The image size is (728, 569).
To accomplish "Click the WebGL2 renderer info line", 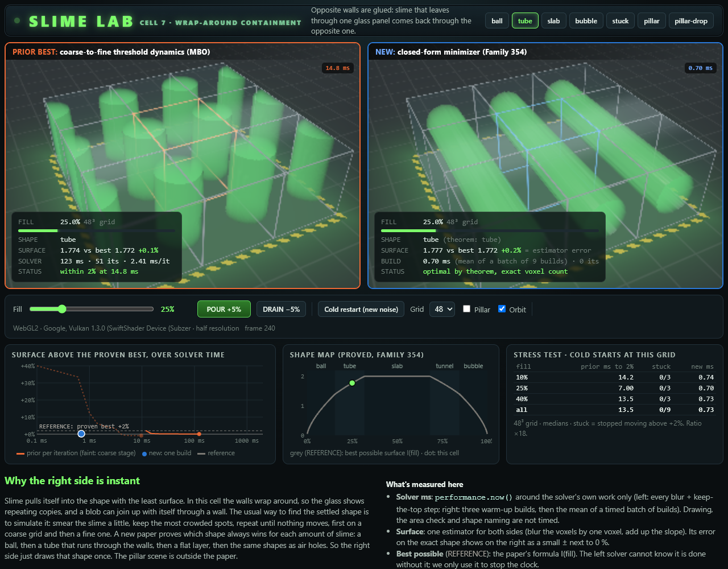I will coord(144,328).
